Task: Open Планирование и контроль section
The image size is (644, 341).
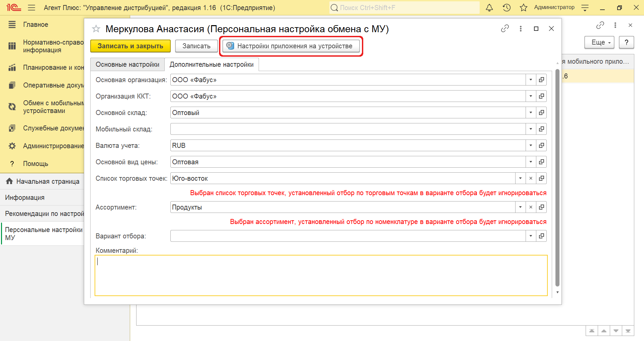Action: [x=53, y=67]
